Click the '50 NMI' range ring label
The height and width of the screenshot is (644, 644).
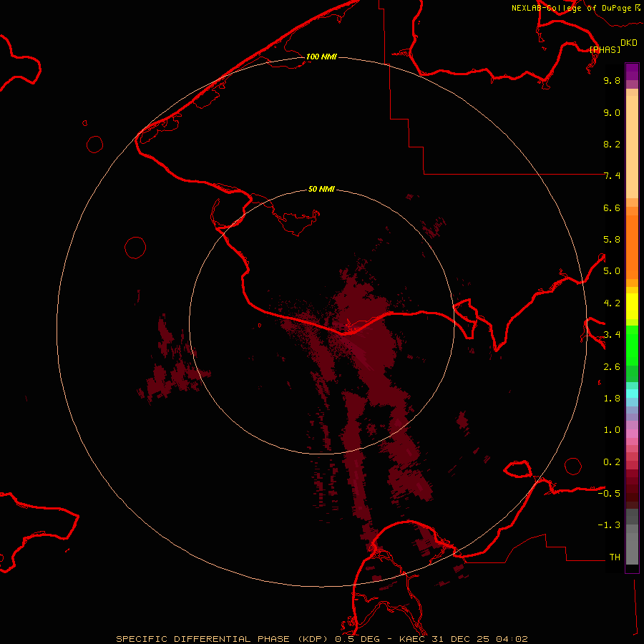(321, 189)
